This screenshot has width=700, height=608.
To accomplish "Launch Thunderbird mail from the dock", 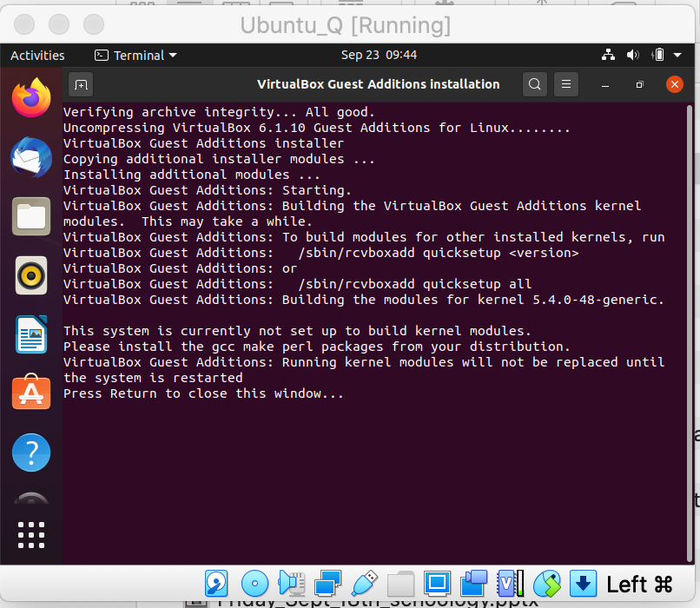I will point(31,157).
